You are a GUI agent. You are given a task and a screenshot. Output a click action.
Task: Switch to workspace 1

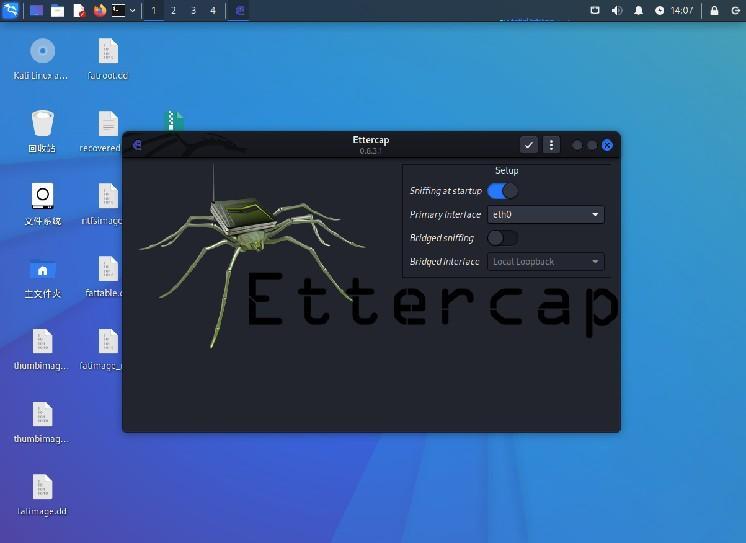click(x=154, y=10)
